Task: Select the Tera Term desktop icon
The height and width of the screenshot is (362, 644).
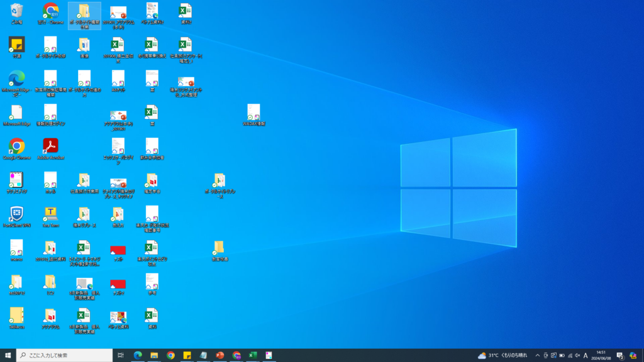Action: (x=50, y=214)
